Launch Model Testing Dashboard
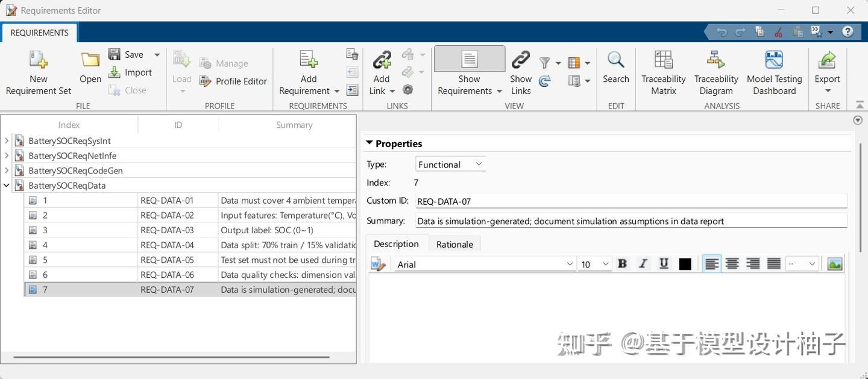The image size is (868, 379). (774, 72)
